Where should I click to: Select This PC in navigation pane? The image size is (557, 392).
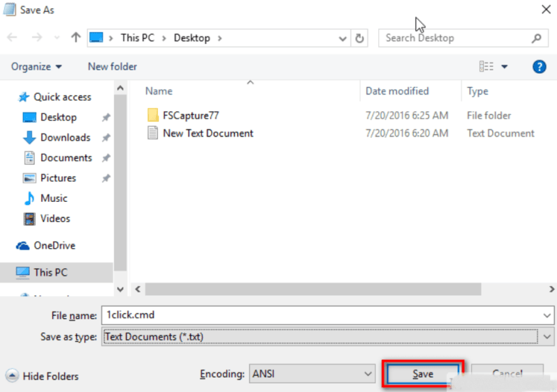(x=50, y=272)
